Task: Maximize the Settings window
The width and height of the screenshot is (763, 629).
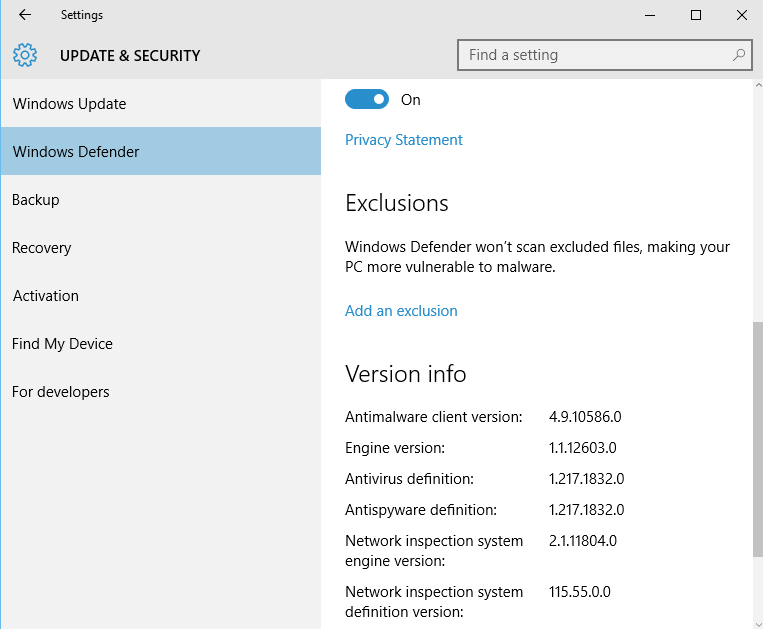Action: pos(696,15)
